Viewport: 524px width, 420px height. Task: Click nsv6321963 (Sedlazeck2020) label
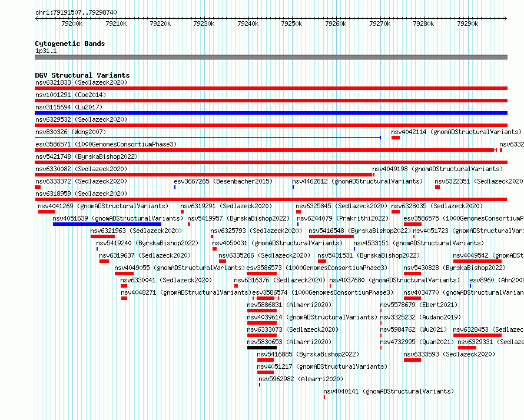(x=136, y=231)
